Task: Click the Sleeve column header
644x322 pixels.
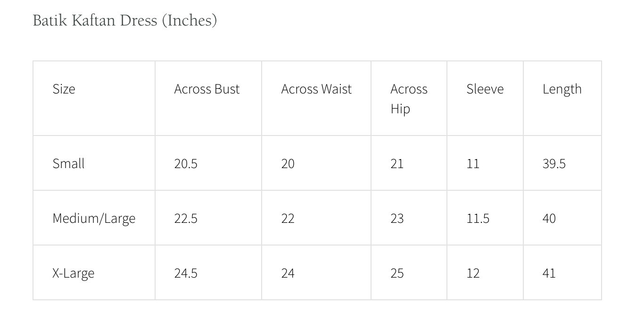Action: (x=485, y=89)
